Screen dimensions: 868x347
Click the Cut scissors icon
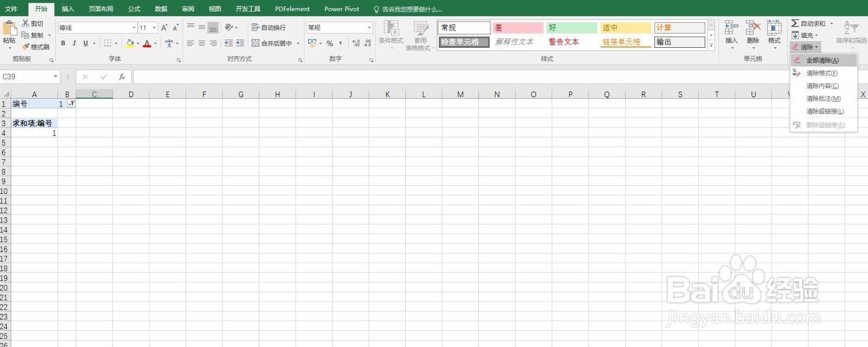coord(25,23)
